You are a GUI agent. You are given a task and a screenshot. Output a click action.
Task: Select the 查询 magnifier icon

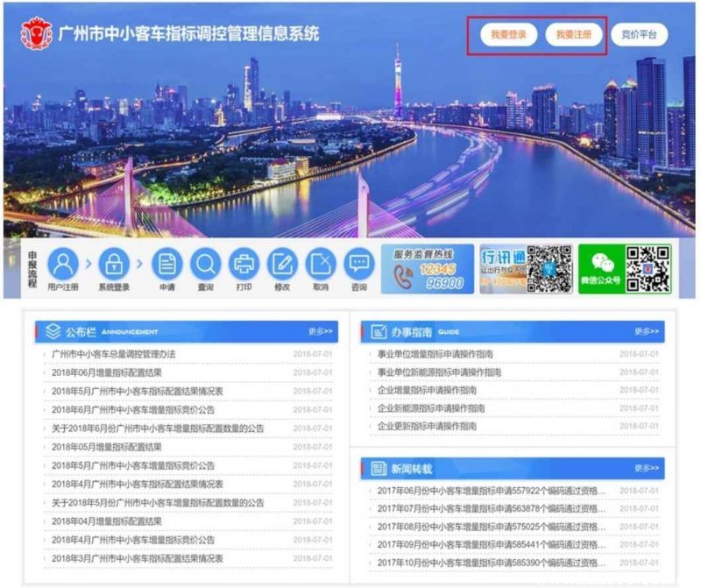(206, 264)
